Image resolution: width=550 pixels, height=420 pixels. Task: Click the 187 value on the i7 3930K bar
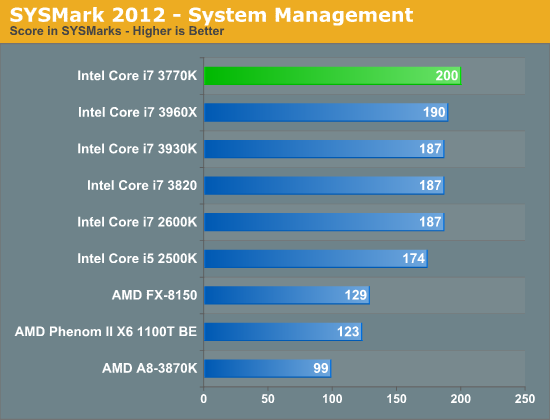click(x=430, y=149)
